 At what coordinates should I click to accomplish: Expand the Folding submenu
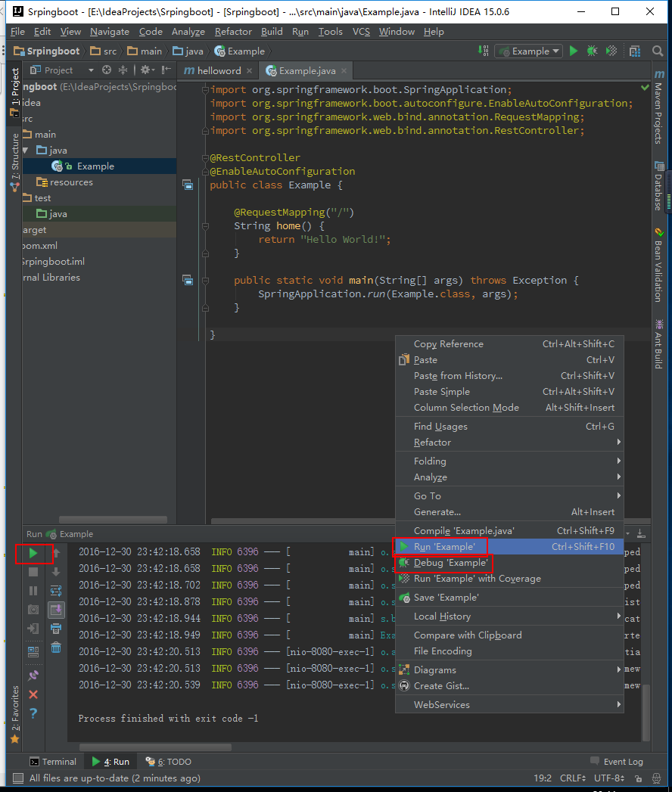[x=509, y=461]
